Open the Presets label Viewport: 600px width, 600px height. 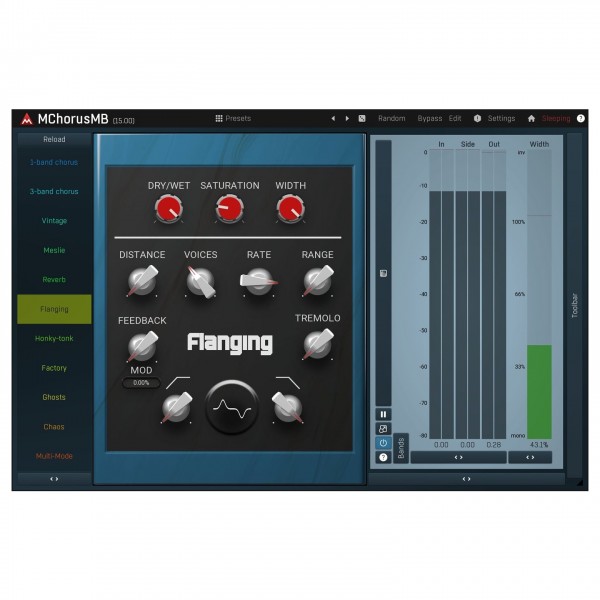pyautogui.click(x=238, y=119)
